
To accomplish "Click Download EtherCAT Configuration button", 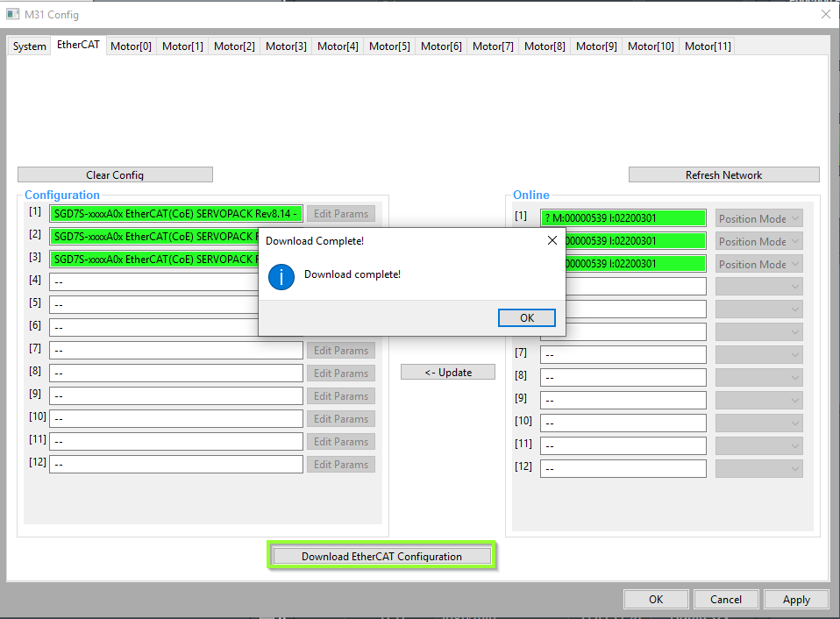I will pyautogui.click(x=381, y=557).
